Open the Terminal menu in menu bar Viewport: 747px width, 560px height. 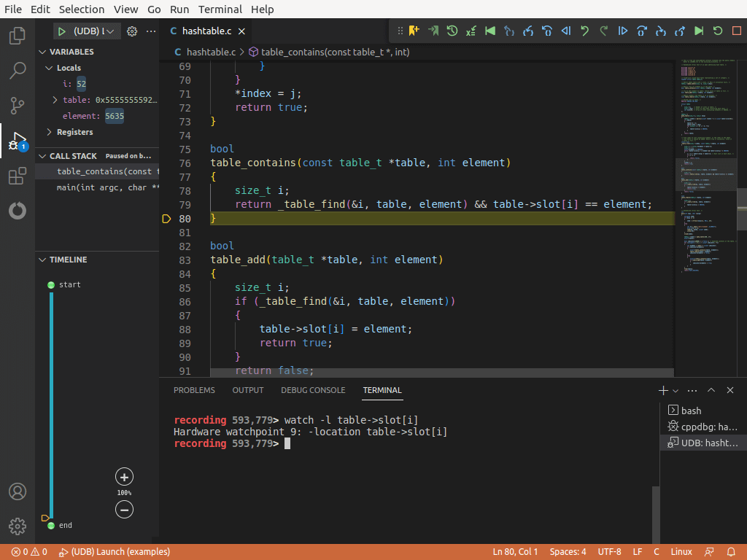pos(220,9)
